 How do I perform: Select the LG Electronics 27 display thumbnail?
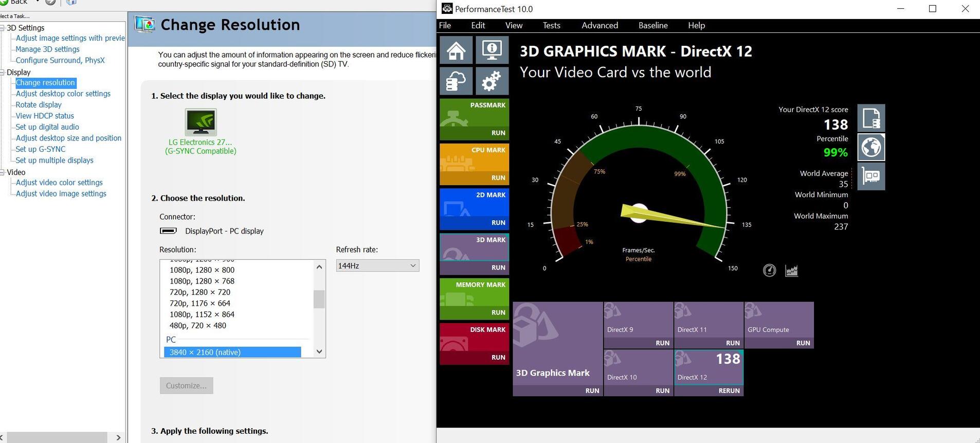coord(201,122)
